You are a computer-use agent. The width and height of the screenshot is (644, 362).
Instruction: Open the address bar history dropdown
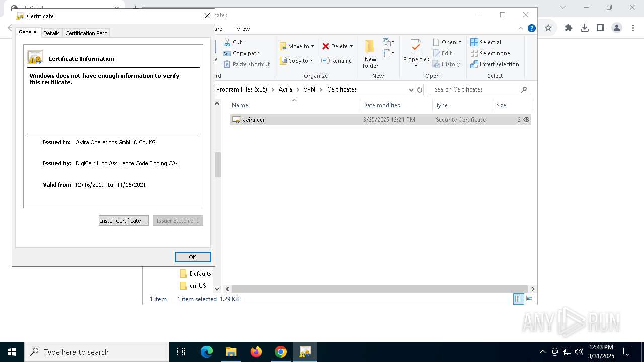(411, 90)
